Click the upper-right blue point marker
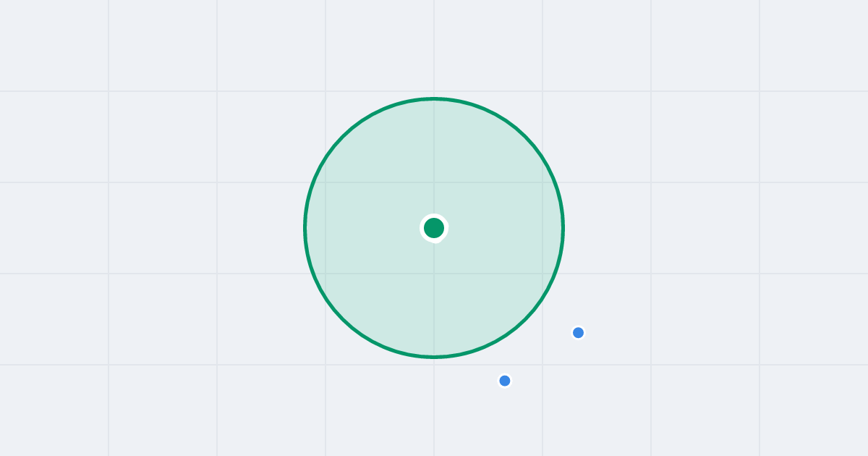This screenshot has width=868, height=456. pos(578,333)
